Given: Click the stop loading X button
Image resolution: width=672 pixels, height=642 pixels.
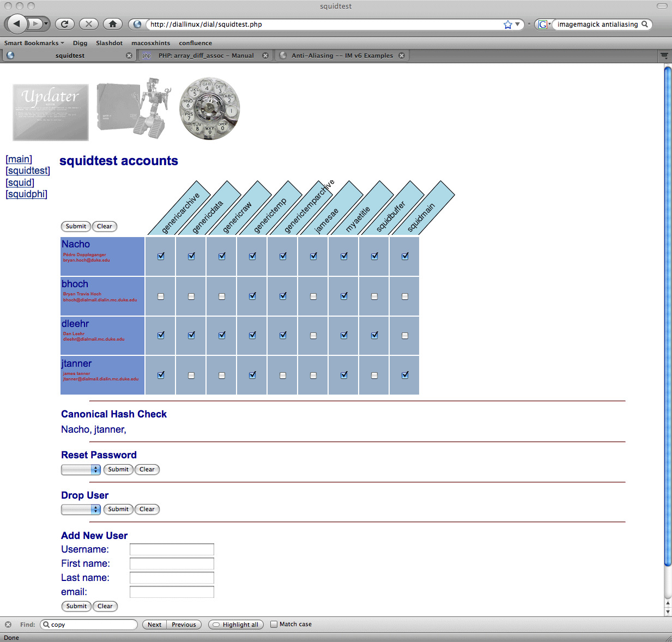Looking at the screenshot, I should point(88,24).
